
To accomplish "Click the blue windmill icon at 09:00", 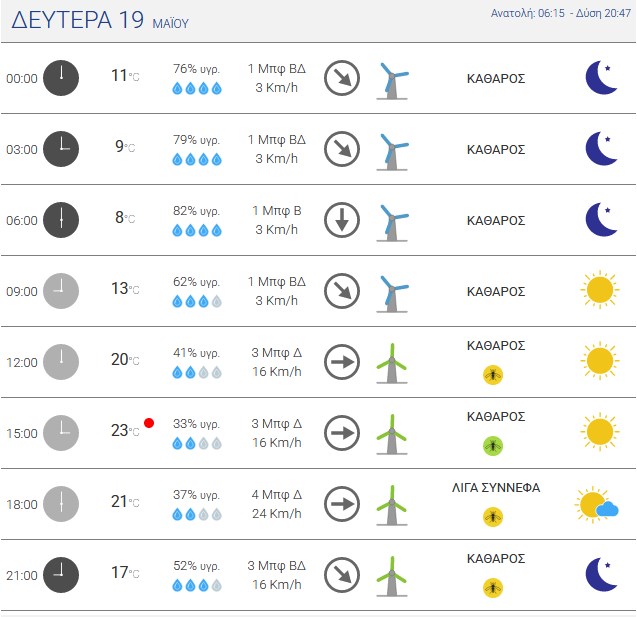I will coord(392,294).
